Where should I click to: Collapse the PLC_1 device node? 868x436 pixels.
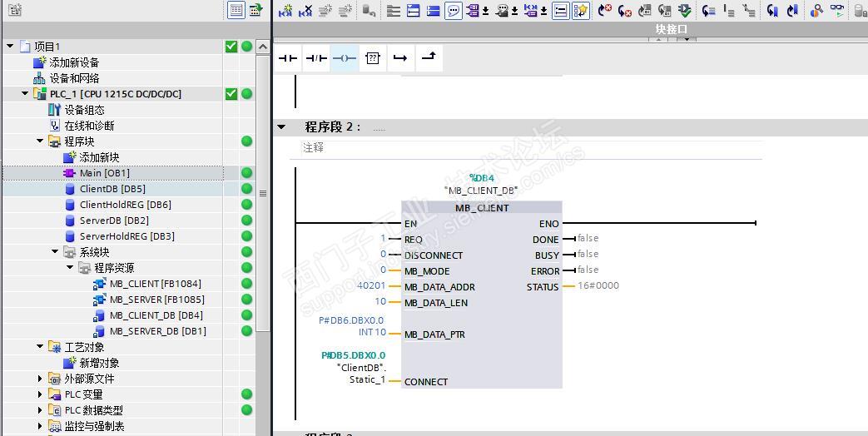25,93
